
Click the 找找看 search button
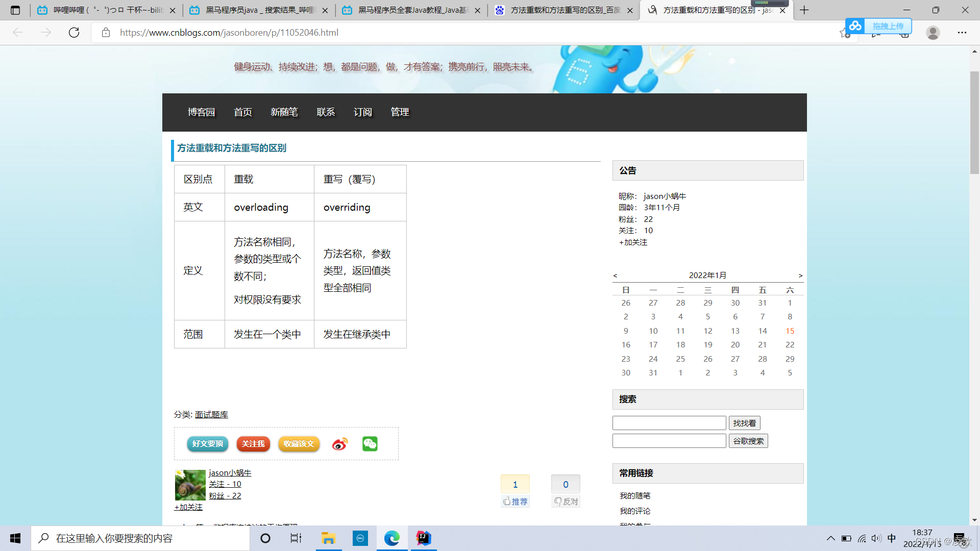pyautogui.click(x=744, y=423)
